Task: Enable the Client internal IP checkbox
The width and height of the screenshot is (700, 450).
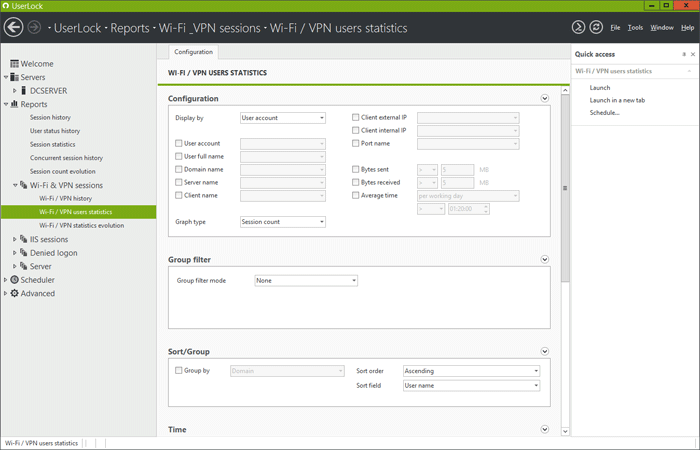Action: [x=355, y=130]
